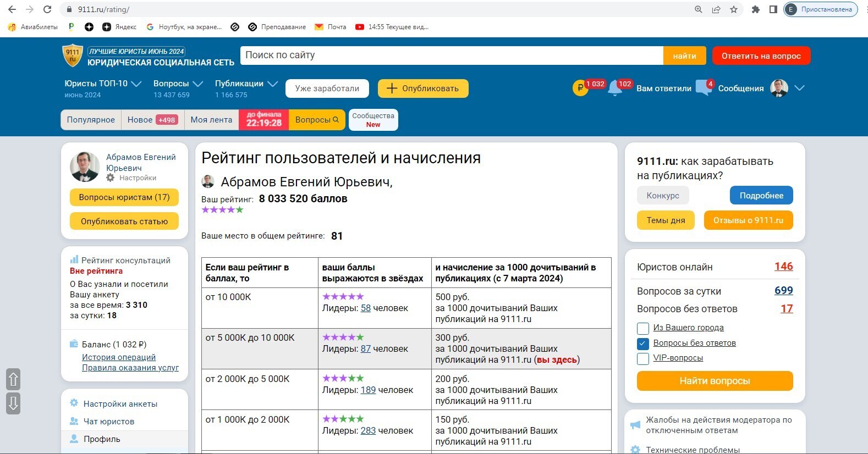Open Моя лента tab

point(211,120)
